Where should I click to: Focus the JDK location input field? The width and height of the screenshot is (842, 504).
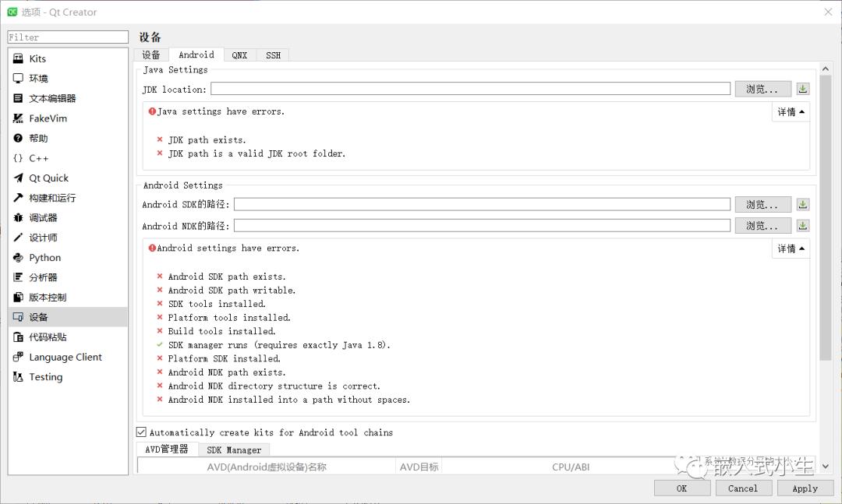pos(470,89)
